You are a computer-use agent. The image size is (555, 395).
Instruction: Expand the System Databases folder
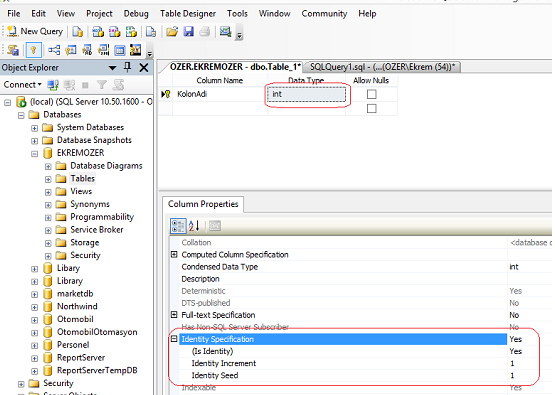click(x=34, y=128)
